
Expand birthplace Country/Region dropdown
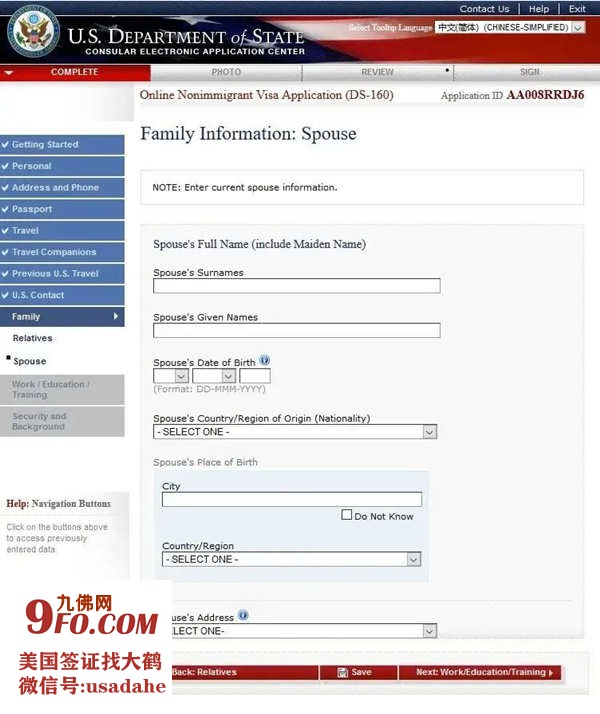point(291,560)
